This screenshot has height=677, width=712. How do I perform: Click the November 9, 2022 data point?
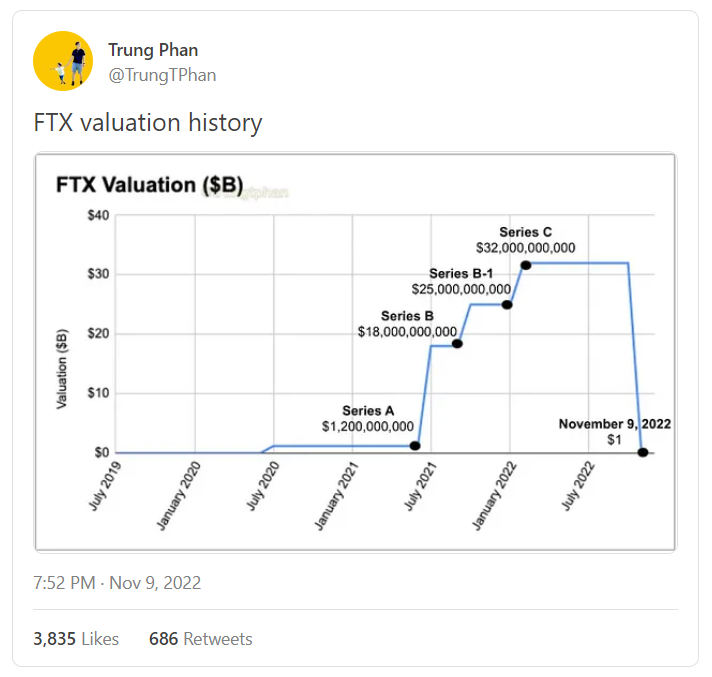[x=642, y=452]
